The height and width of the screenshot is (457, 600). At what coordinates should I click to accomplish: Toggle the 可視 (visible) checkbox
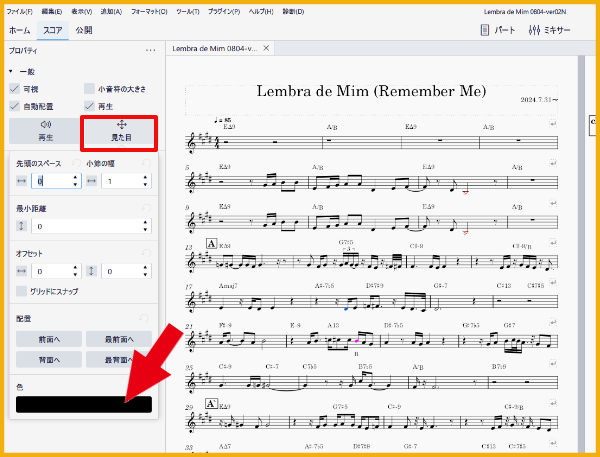click(15, 89)
